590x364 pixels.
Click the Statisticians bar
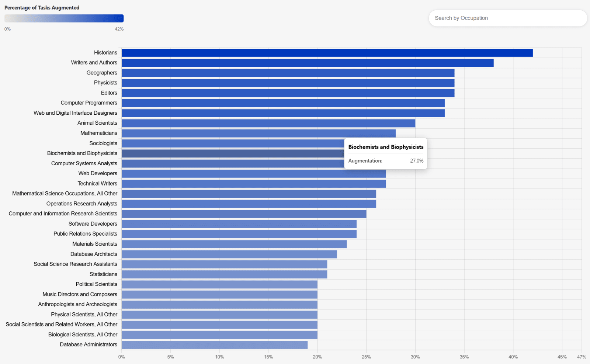pyautogui.click(x=224, y=274)
